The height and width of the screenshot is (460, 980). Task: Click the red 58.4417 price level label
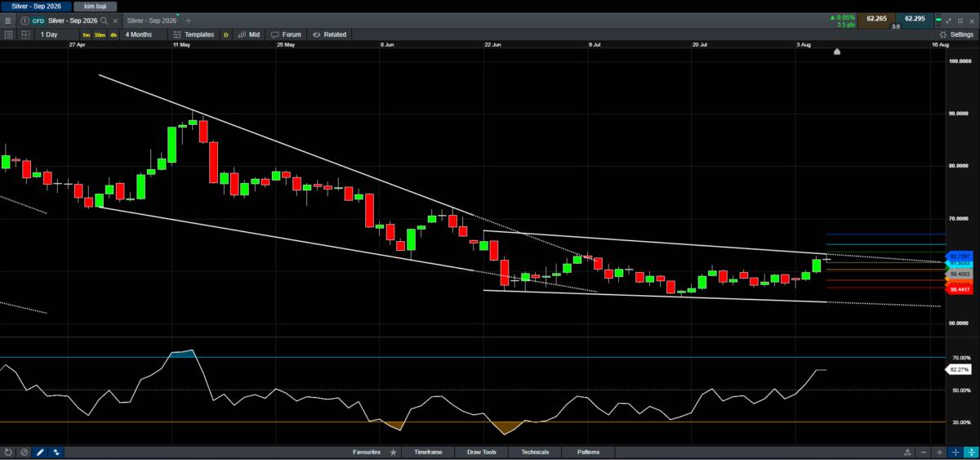[x=960, y=289]
